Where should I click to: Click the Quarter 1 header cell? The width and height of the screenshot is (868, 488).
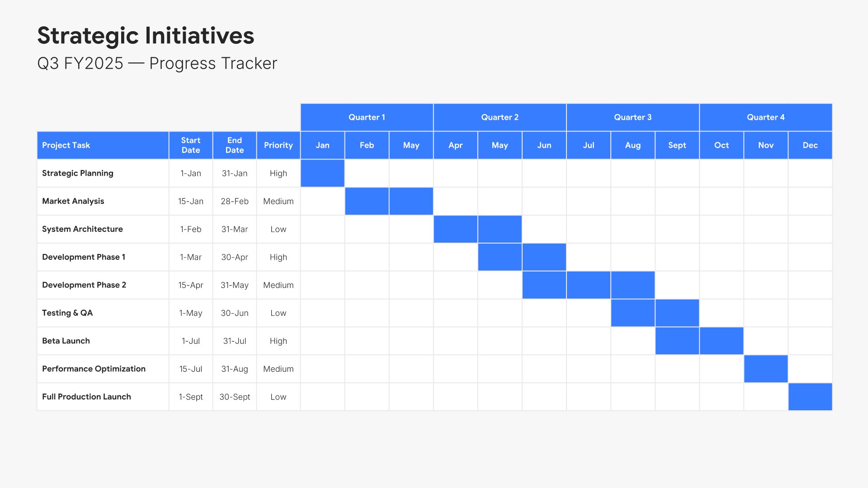click(367, 117)
